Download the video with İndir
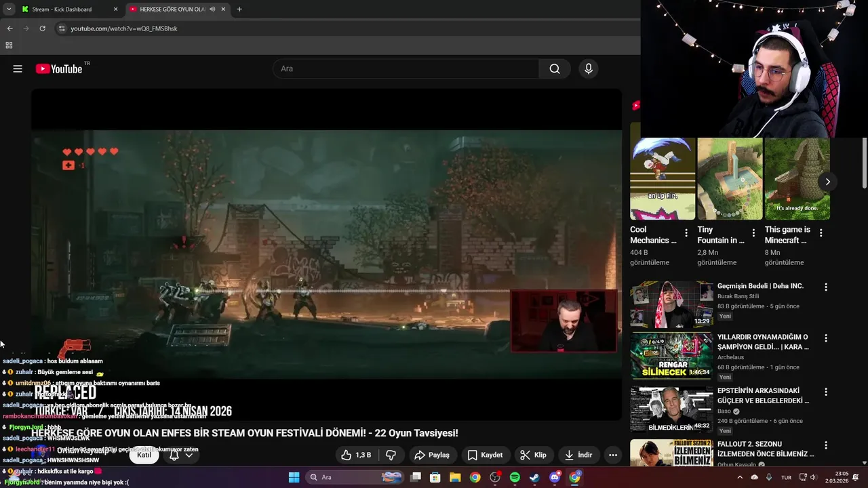868x488 pixels. [578, 455]
